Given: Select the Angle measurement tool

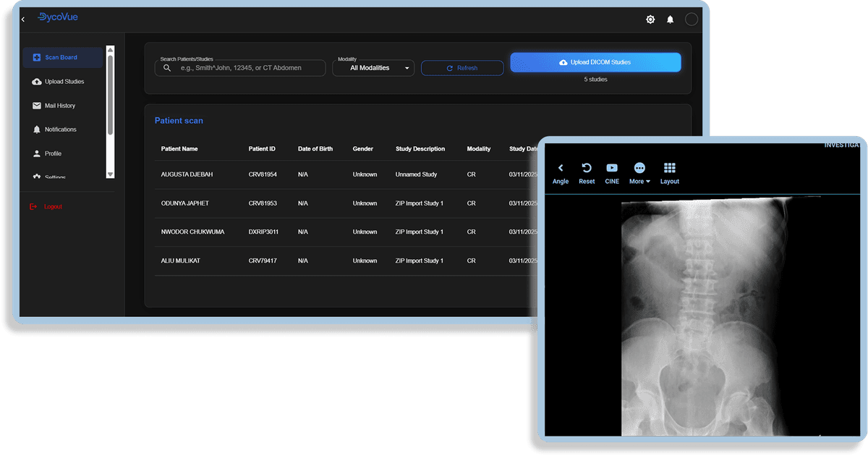Looking at the screenshot, I should click(561, 172).
